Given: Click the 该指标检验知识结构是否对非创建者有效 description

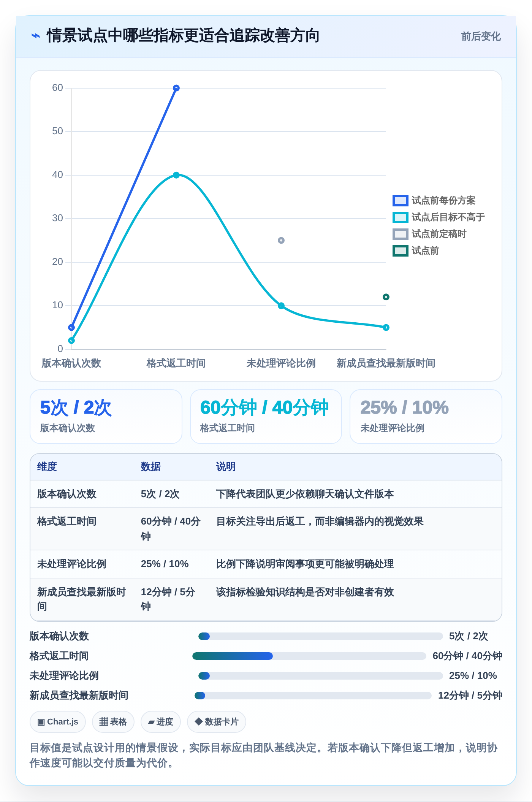Looking at the screenshot, I should click(305, 592).
